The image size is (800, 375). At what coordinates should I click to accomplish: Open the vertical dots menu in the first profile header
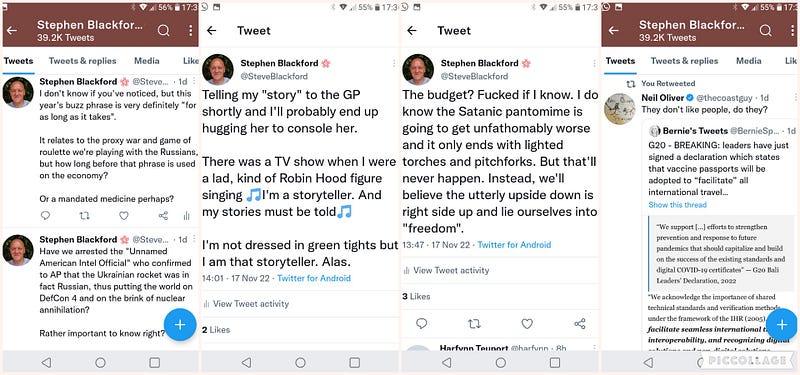coord(190,31)
